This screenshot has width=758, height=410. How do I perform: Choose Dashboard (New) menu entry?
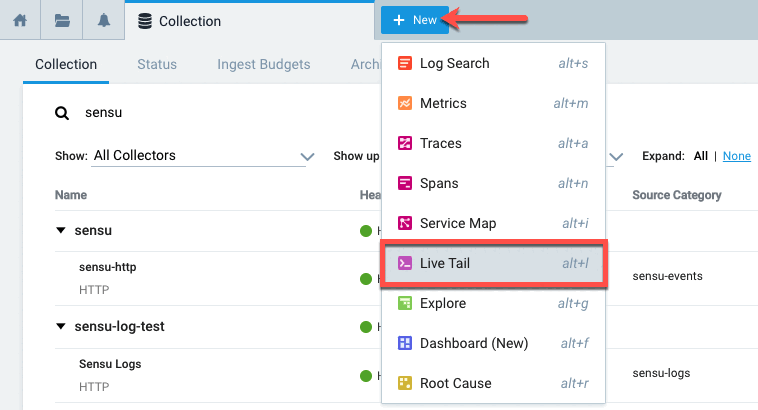(x=493, y=343)
